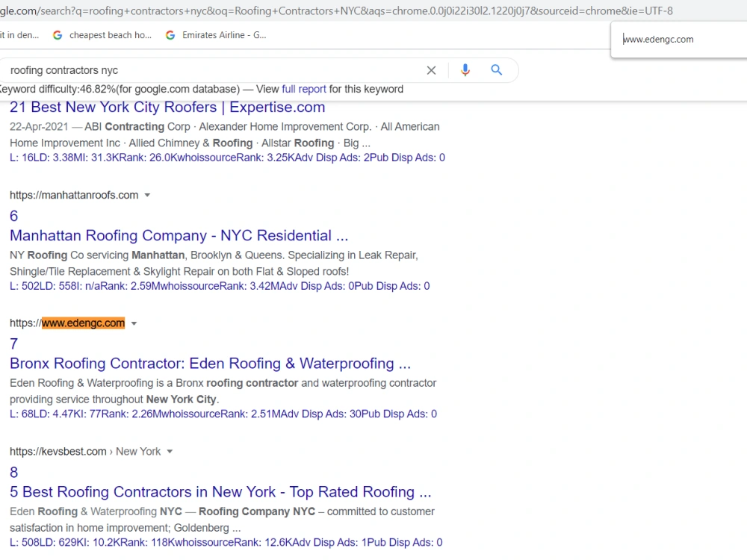Click the 'New York' breadcrumb after kevsbest.com
This screenshot has height=560, width=747.
138,452
